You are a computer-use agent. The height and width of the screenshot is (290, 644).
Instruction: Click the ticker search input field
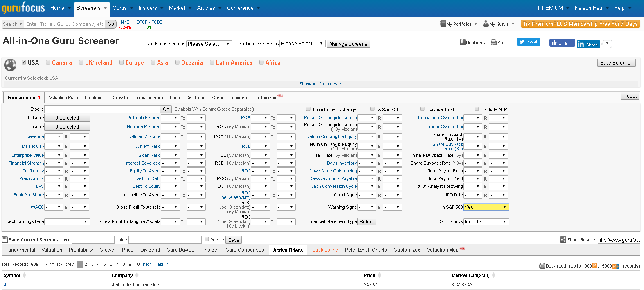[x=65, y=24]
